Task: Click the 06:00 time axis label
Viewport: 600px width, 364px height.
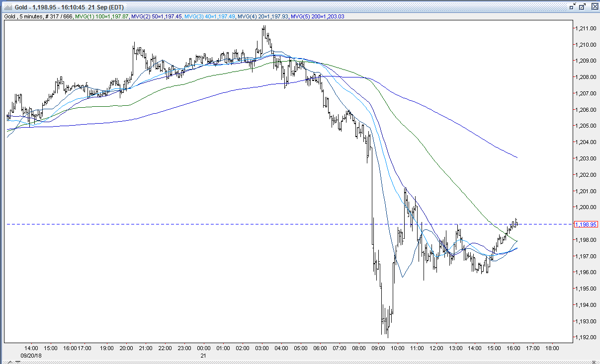Action: pyautogui.click(x=320, y=349)
